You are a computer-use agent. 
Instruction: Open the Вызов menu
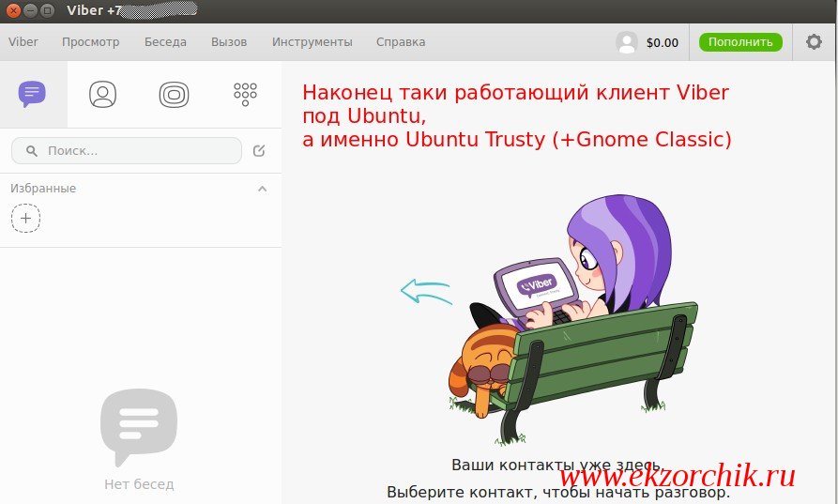pos(229,41)
